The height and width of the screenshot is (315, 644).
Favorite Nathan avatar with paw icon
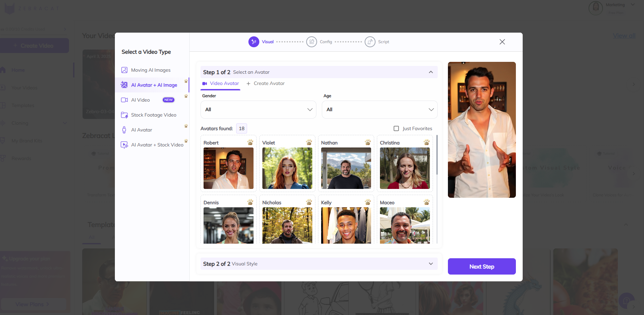tap(368, 142)
